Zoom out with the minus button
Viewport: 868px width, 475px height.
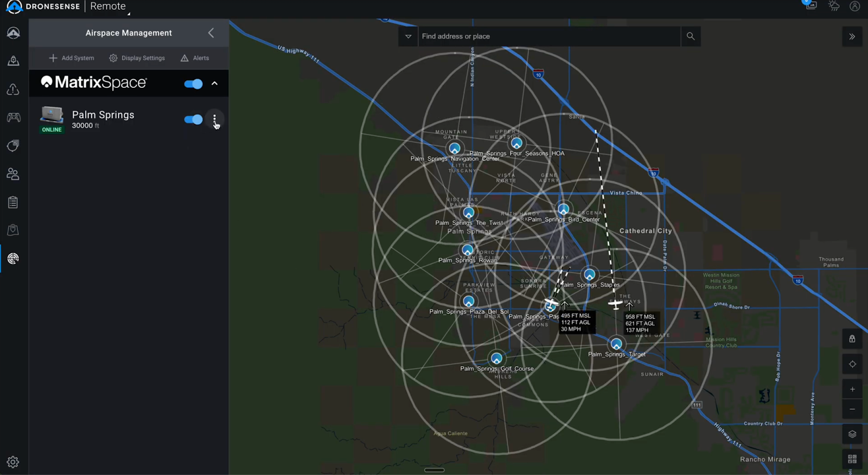[x=852, y=409]
